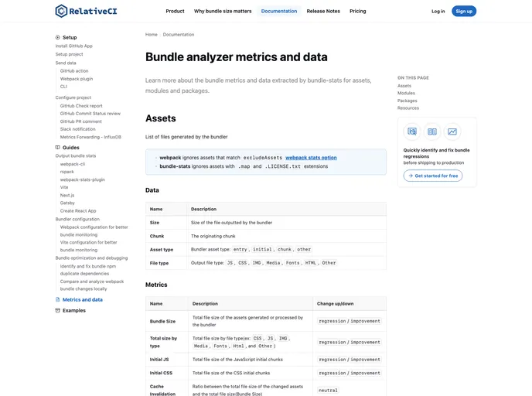Click the Setup section icon in sidebar
Image resolution: width=532 pixels, height=396 pixels.
58,37
